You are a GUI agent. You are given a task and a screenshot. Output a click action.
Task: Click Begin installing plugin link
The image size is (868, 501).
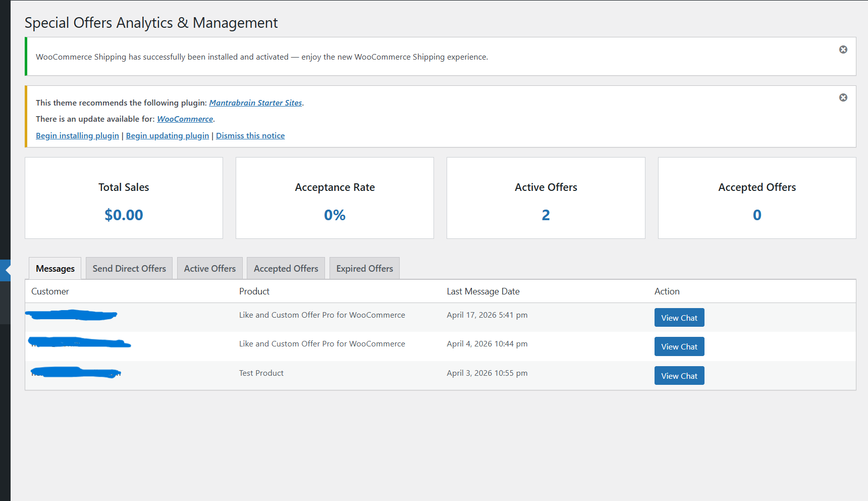click(x=77, y=136)
